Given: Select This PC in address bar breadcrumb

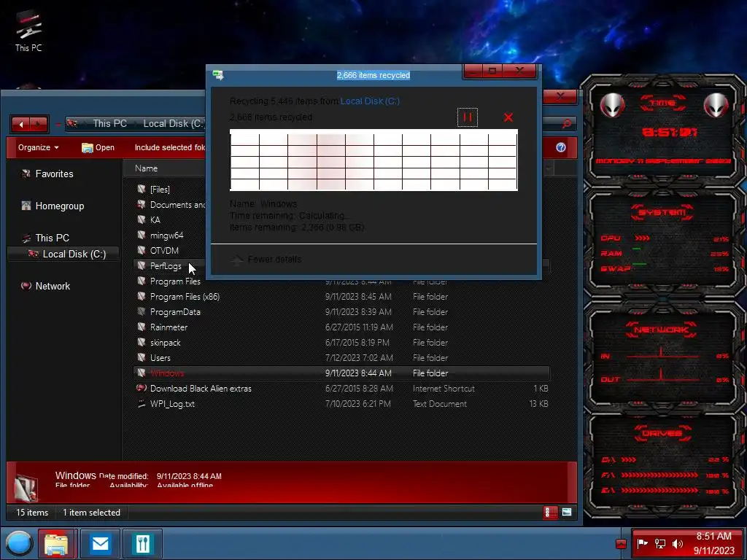Looking at the screenshot, I should (x=109, y=124).
